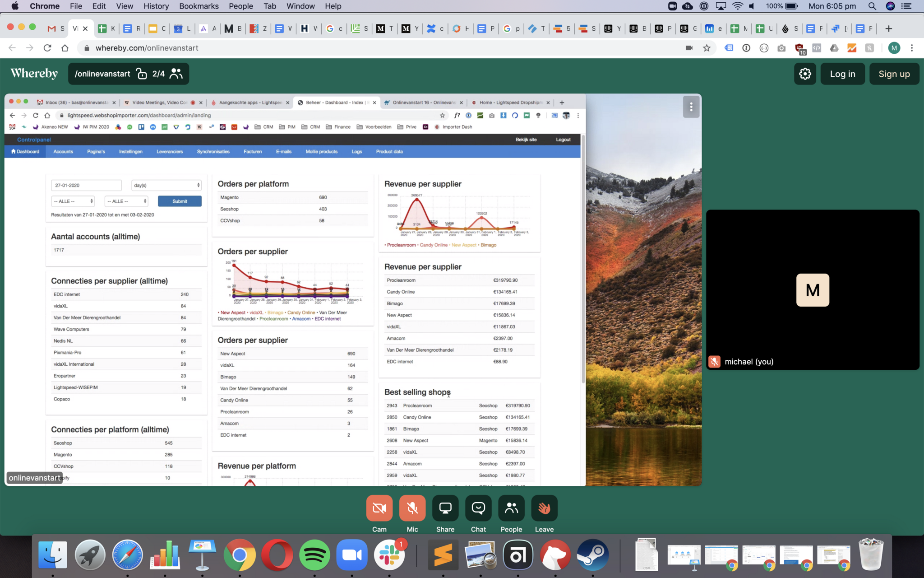924x578 pixels.
Task: Click the room lock icon
Action: 142,74
